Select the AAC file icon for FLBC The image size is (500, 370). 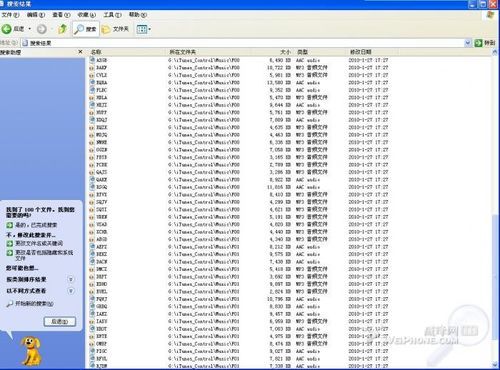[x=92, y=90]
